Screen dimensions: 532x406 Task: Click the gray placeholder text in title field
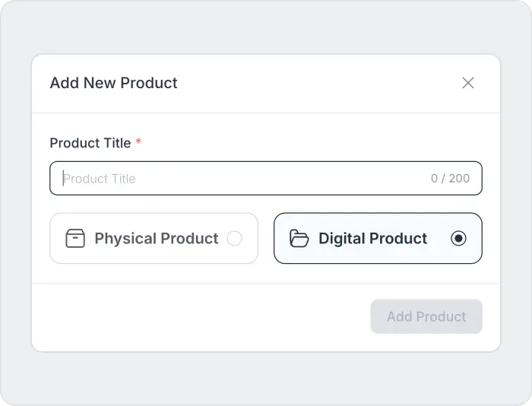tap(100, 179)
